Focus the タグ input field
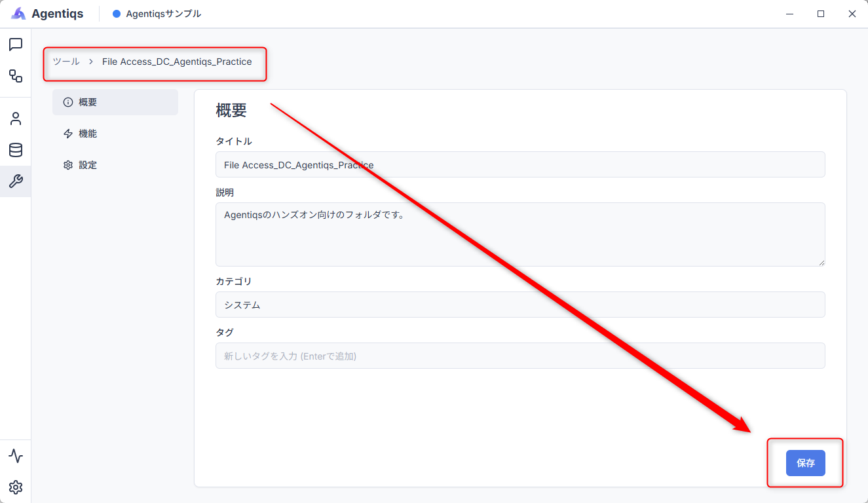This screenshot has width=868, height=503. (x=520, y=356)
